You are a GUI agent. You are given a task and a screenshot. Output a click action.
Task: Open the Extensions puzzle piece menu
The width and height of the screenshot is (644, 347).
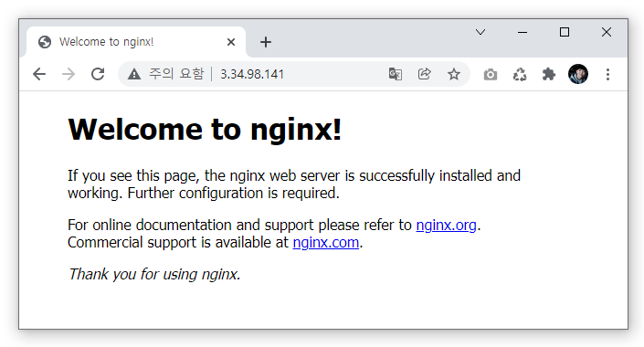tap(549, 74)
